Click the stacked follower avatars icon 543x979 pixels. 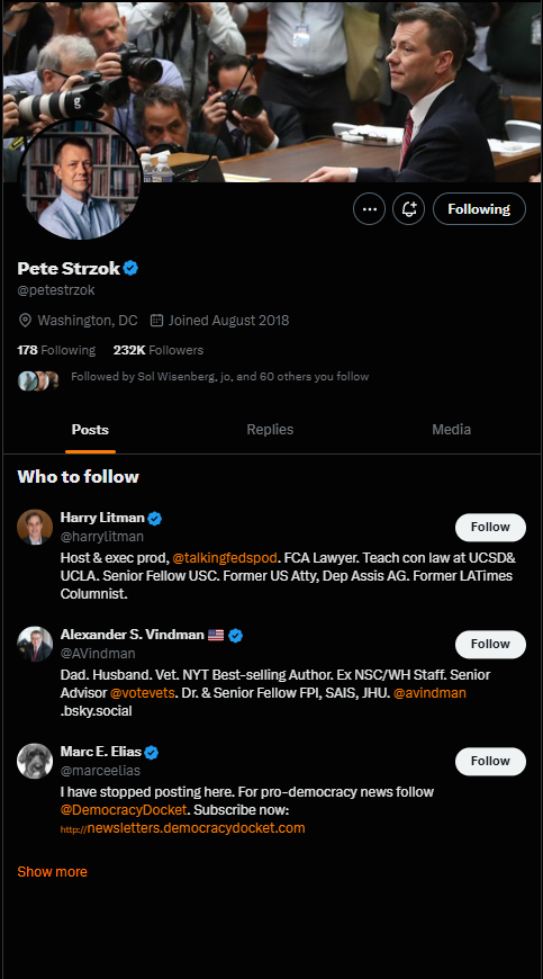pos(38,380)
